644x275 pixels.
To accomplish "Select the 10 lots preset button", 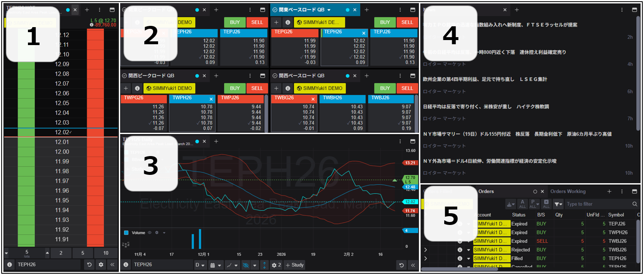I will [x=106, y=253].
